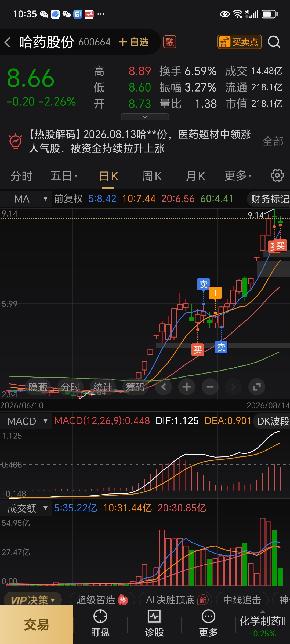The height and width of the screenshot is (644, 290).
Task: Tap current price 8.66
Action: pos(31,78)
